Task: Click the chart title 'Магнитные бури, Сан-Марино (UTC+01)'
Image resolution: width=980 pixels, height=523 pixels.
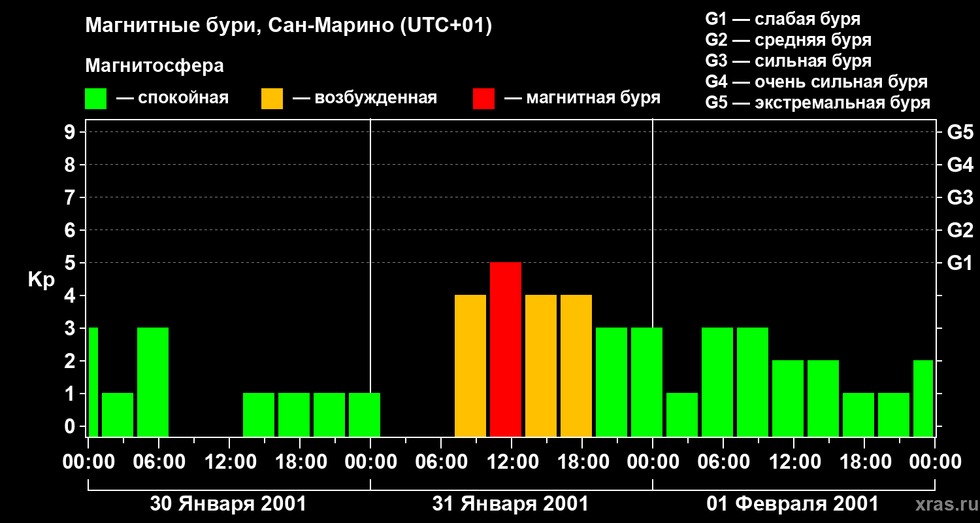Action: click(x=288, y=26)
